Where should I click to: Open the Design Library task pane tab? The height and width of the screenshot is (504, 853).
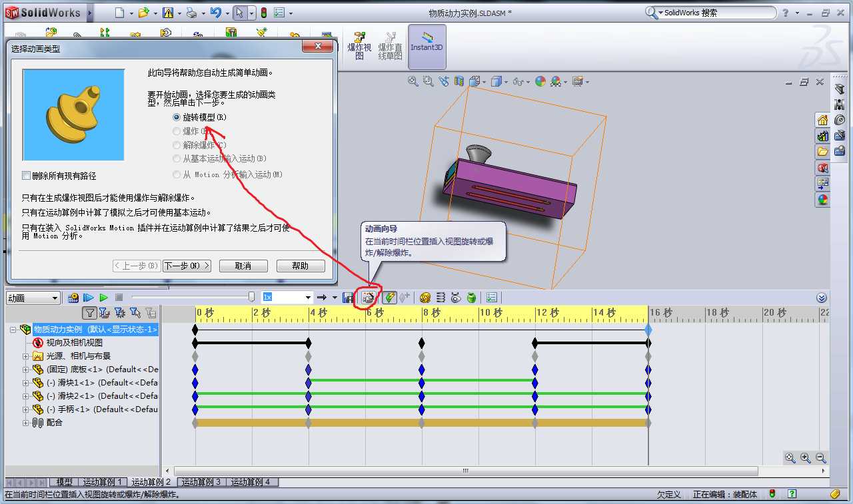pos(822,136)
